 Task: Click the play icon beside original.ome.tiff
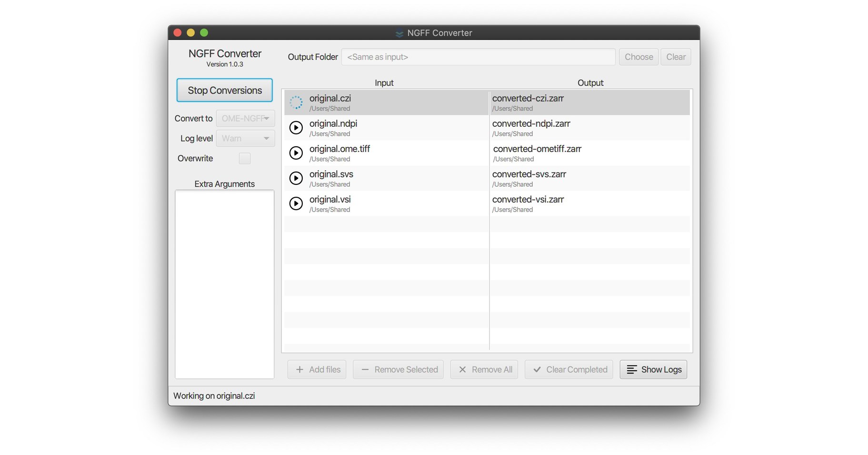(296, 152)
